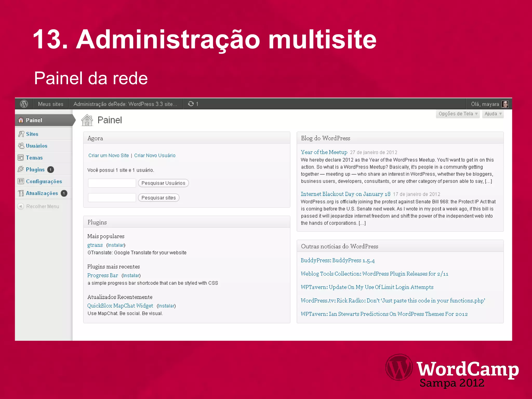Open the QuickBlox MapChat Widget link
The width and height of the screenshot is (532, 399).
(120, 306)
